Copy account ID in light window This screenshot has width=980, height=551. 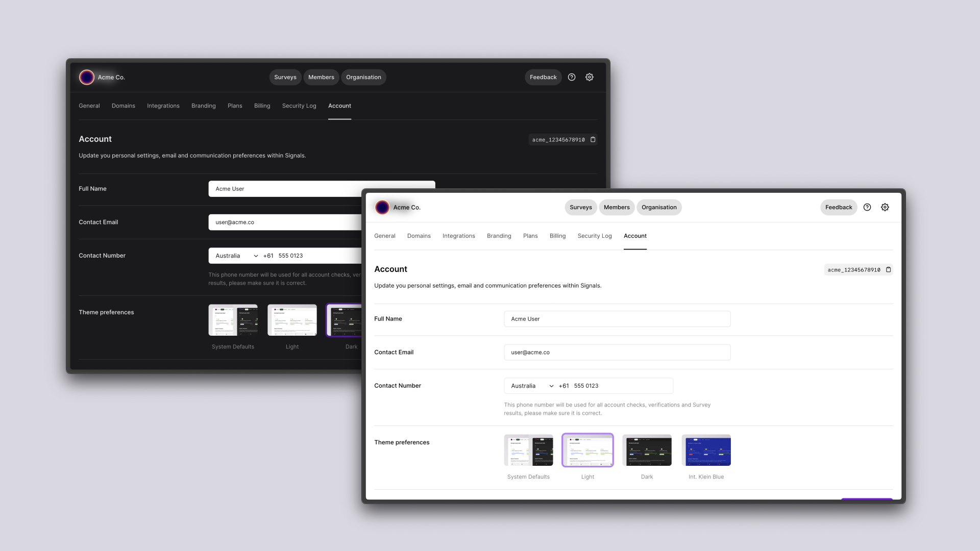pyautogui.click(x=889, y=270)
